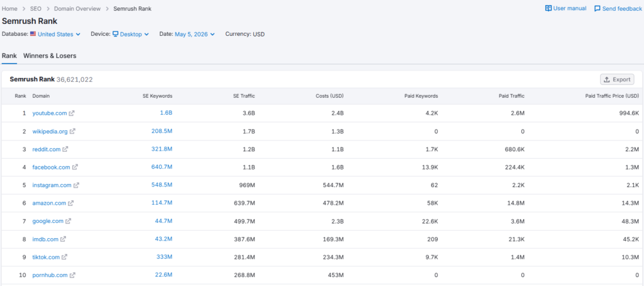Open the youtube.com domain link
Screen dimensions: 644x286
(x=50, y=113)
